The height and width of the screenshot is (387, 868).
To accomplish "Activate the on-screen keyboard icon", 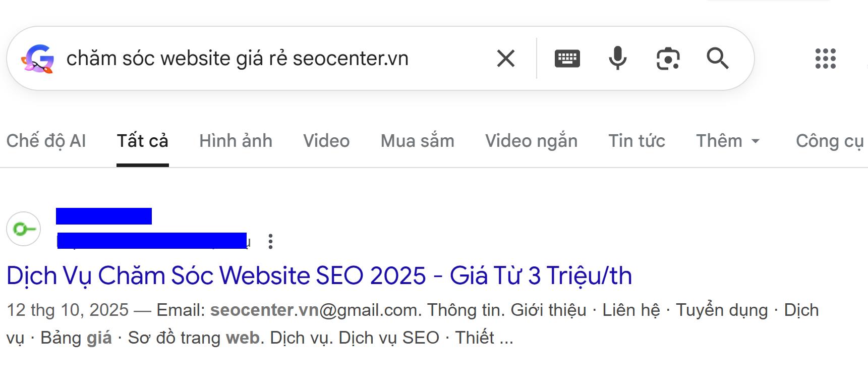I will [567, 59].
